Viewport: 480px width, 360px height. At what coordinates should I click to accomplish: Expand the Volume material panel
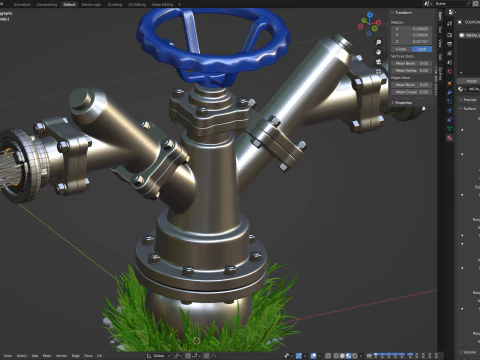tap(468, 352)
